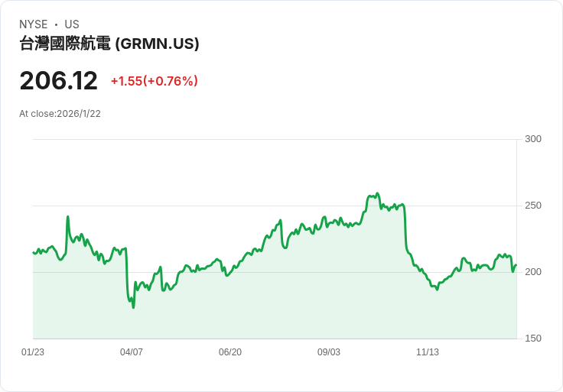Image resolution: width=563 pixels, height=392 pixels.
Task: Click the NYSE exchange label
Action: click(34, 24)
